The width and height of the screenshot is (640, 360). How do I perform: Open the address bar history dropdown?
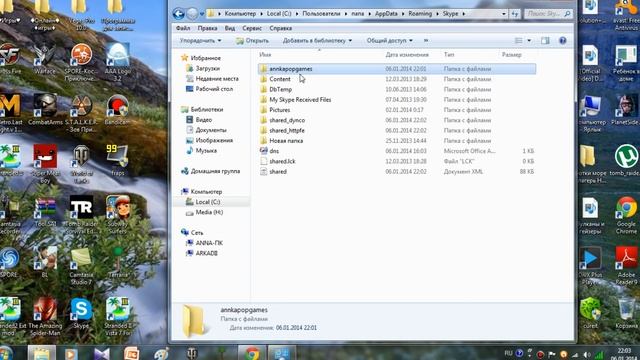pos(503,14)
